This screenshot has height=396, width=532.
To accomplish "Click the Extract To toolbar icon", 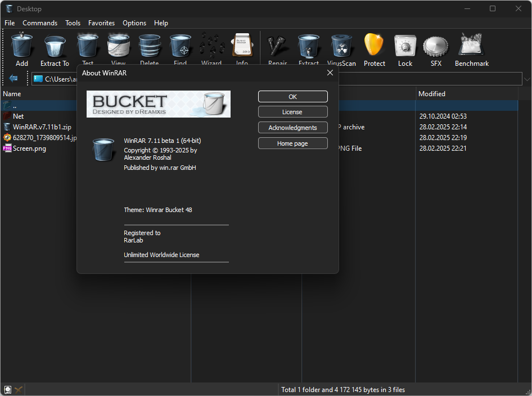I will 55,46.
